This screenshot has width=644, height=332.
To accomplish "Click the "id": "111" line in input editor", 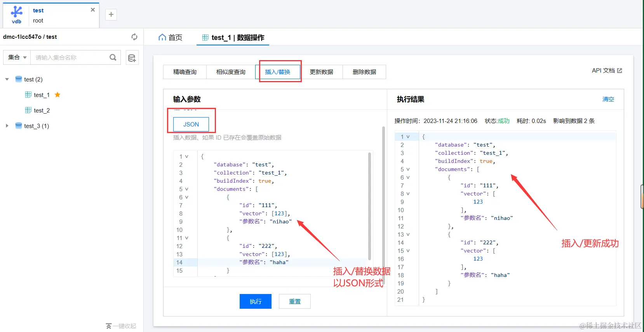I will pyautogui.click(x=258, y=206).
